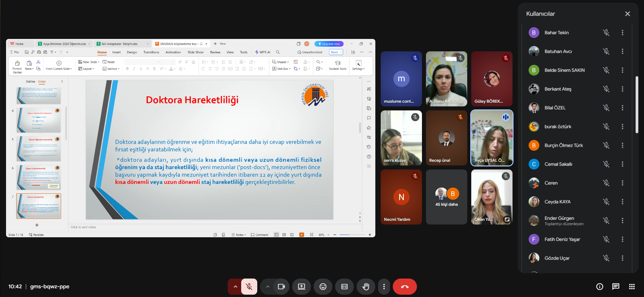Show meeting details info icon
The width and height of the screenshot is (644, 297).
point(599,287)
